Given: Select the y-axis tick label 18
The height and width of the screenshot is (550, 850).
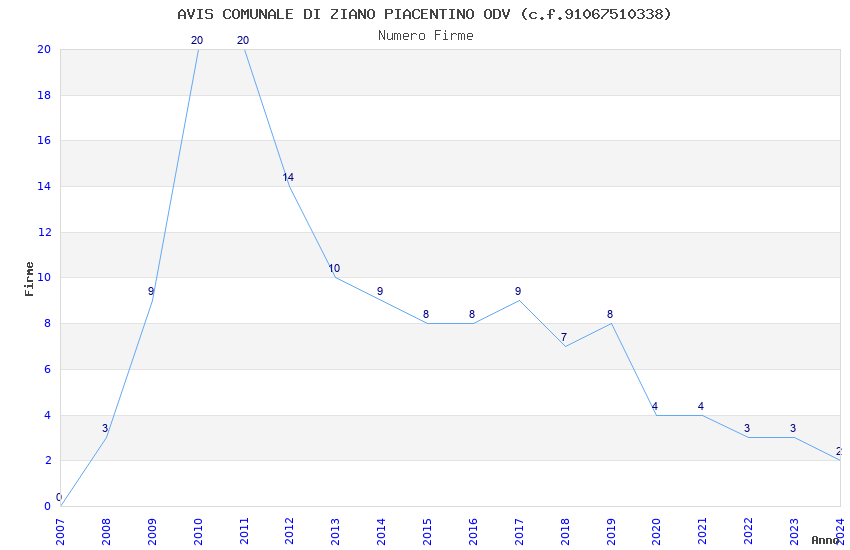Looking at the screenshot, I should pos(44,95).
